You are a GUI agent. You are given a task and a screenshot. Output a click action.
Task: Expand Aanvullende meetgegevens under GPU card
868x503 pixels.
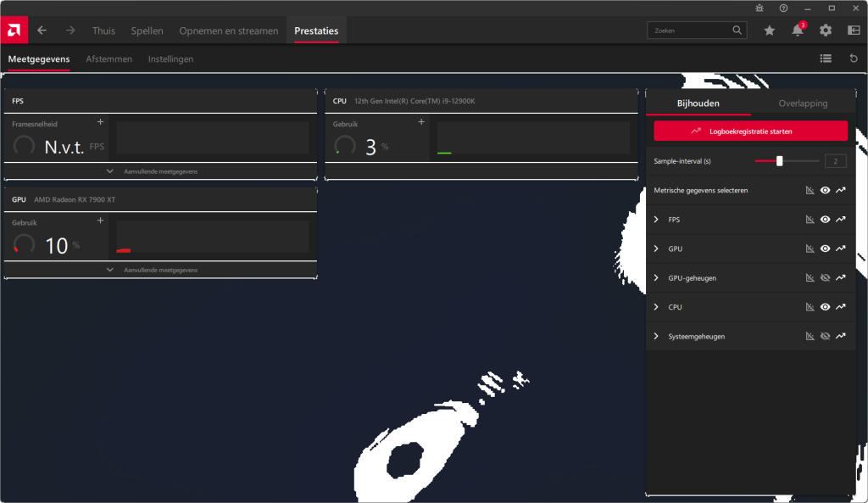pyautogui.click(x=160, y=270)
